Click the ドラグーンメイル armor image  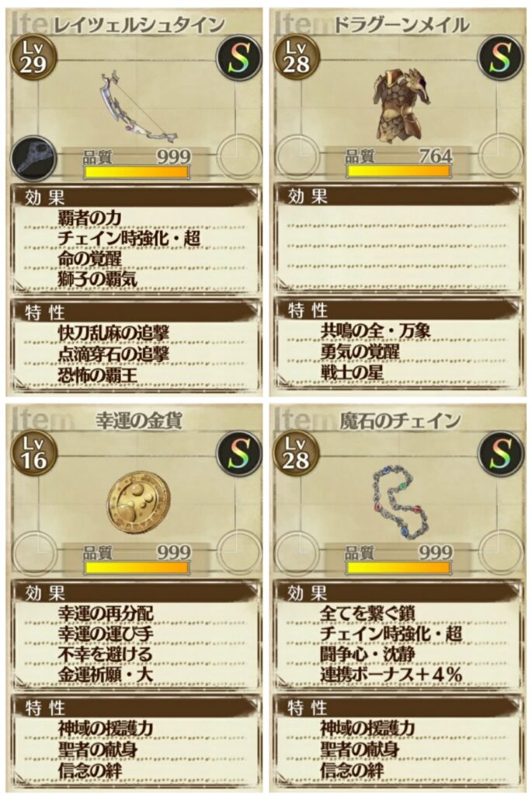coord(402,106)
